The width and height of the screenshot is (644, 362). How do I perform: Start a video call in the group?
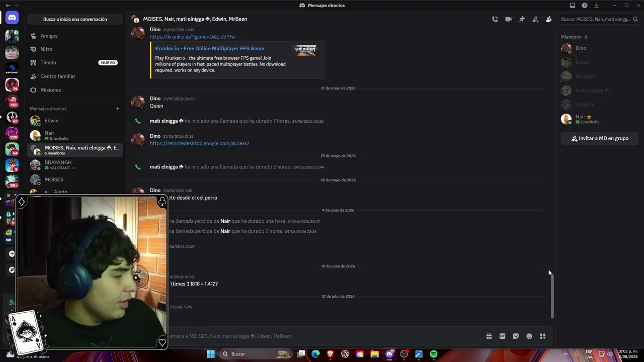point(509,19)
